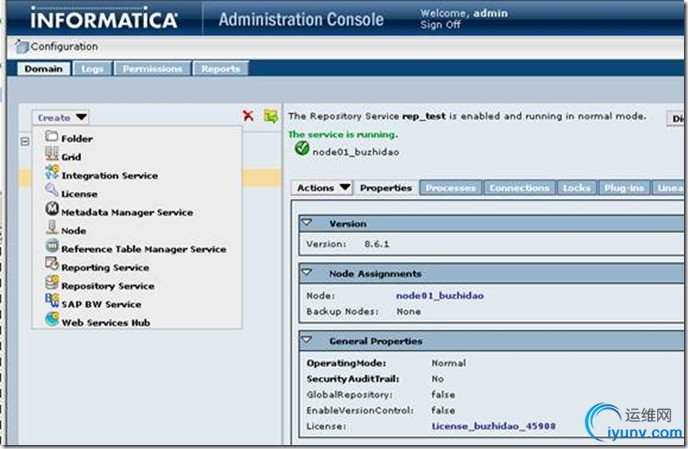Click the Reporting Service icon

pos(51,264)
